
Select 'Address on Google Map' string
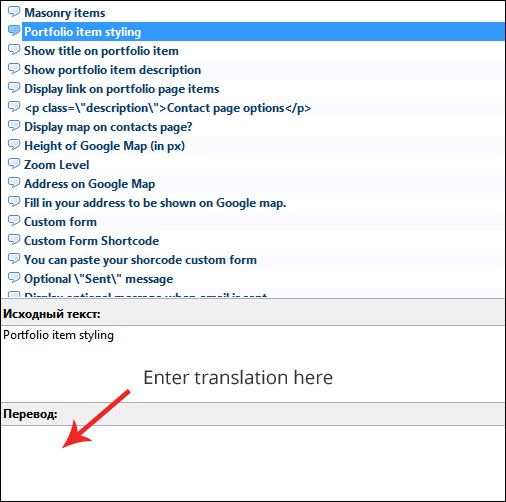point(89,184)
